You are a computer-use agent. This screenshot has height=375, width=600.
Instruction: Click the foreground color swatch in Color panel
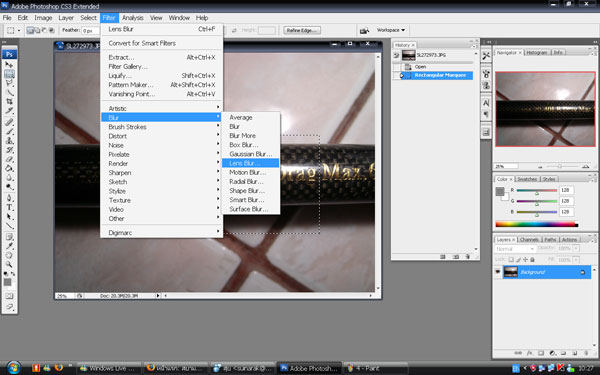pyautogui.click(x=500, y=192)
